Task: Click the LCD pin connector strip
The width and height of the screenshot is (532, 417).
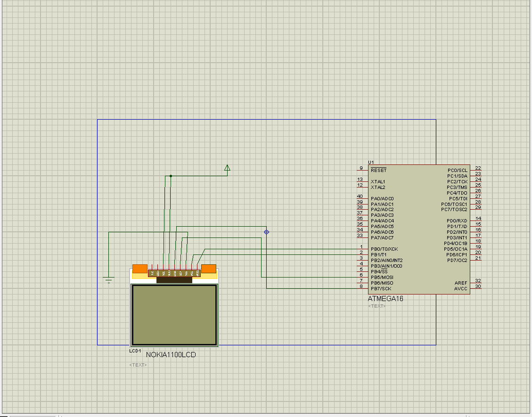Action: pyautogui.click(x=174, y=273)
